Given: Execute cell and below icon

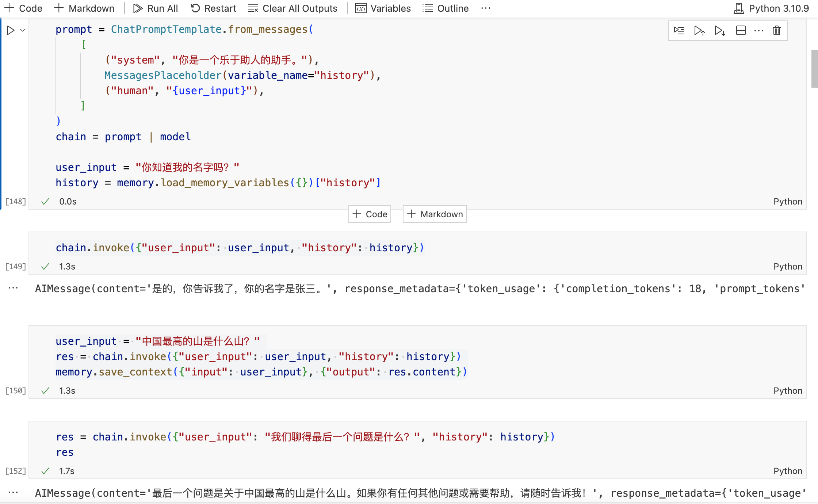Looking at the screenshot, I should click(x=720, y=30).
